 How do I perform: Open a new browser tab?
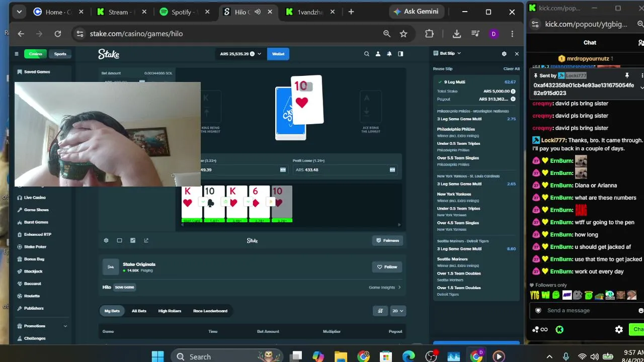[351, 12]
